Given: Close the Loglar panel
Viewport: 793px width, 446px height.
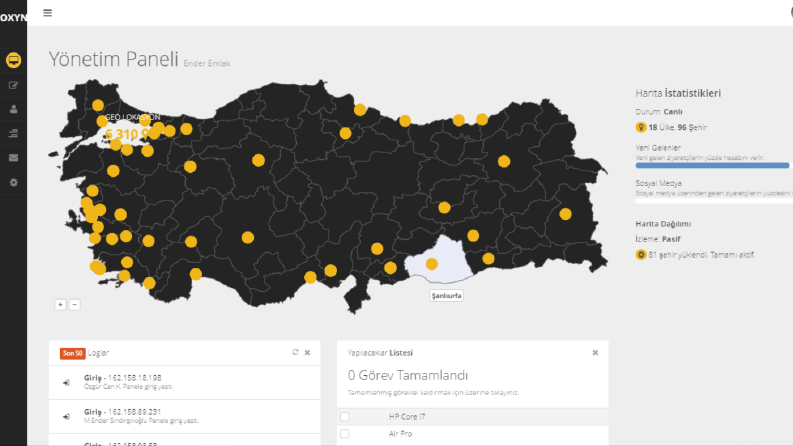Looking at the screenshot, I should pyautogui.click(x=307, y=352).
